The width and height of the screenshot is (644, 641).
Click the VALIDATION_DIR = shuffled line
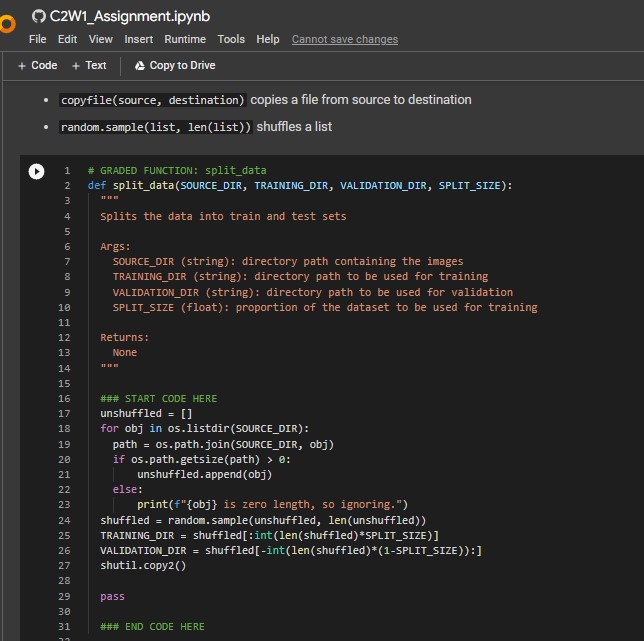click(291, 551)
